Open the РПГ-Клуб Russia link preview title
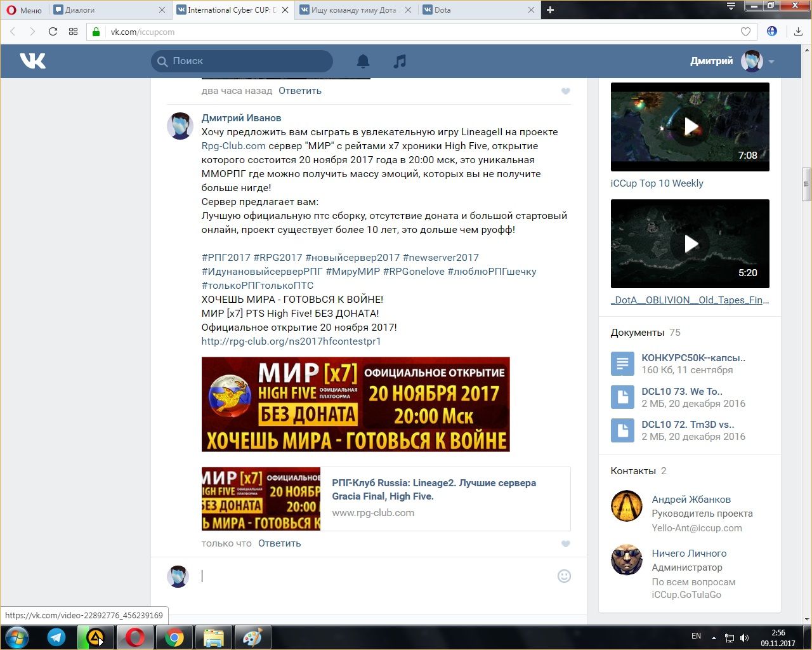Screen dimensions: 812x650 434,489
